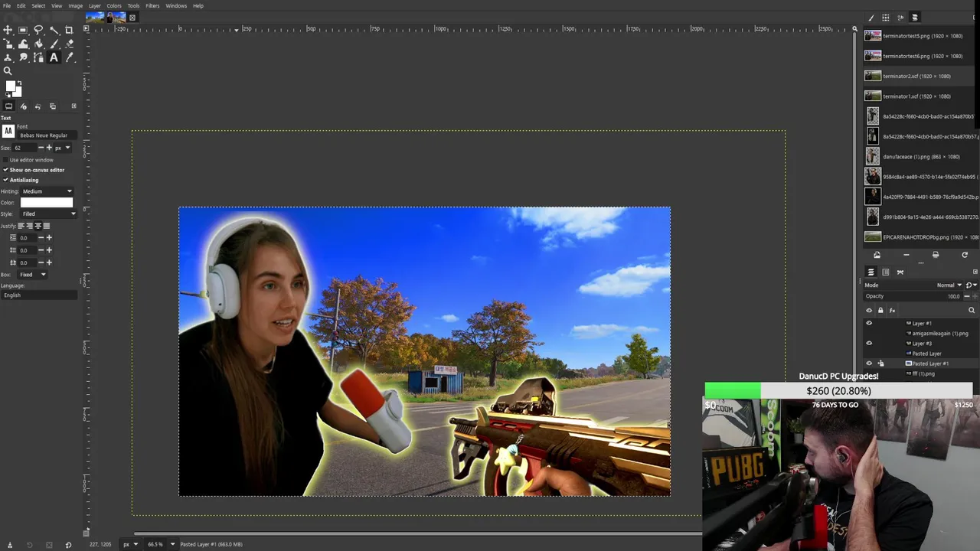Select the Smudge tool
980x551 pixels.
click(x=23, y=57)
